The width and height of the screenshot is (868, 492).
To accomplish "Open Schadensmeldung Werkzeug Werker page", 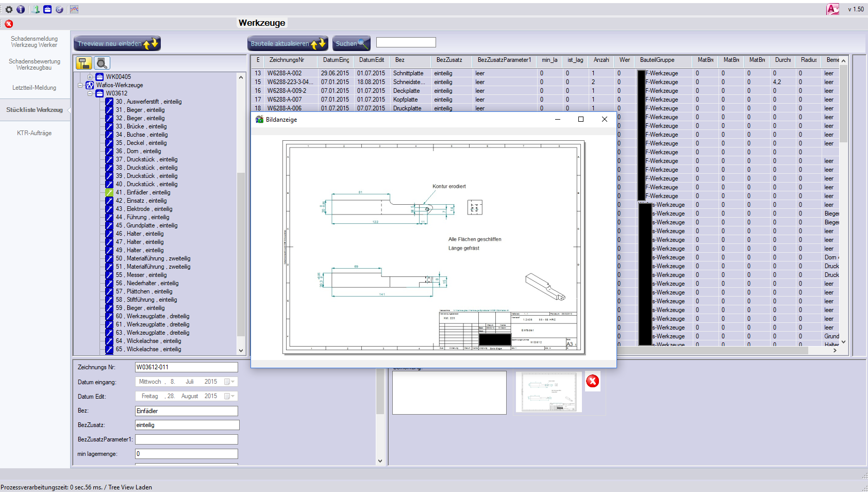I will 35,42.
